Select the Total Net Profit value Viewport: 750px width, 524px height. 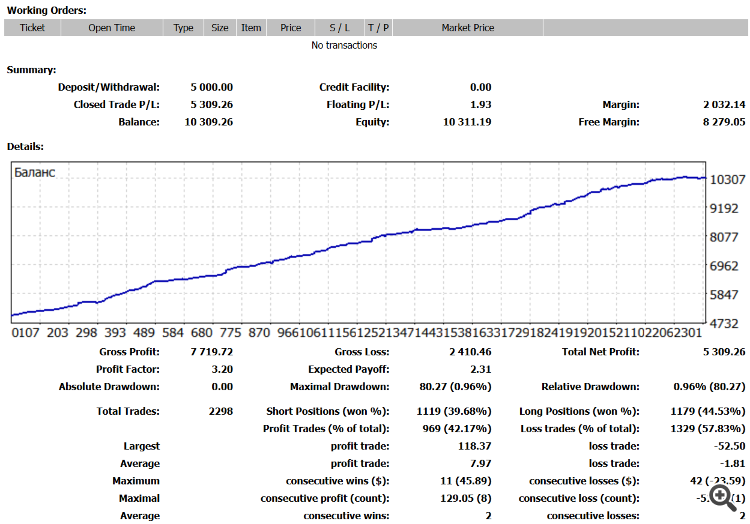coord(724,352)
